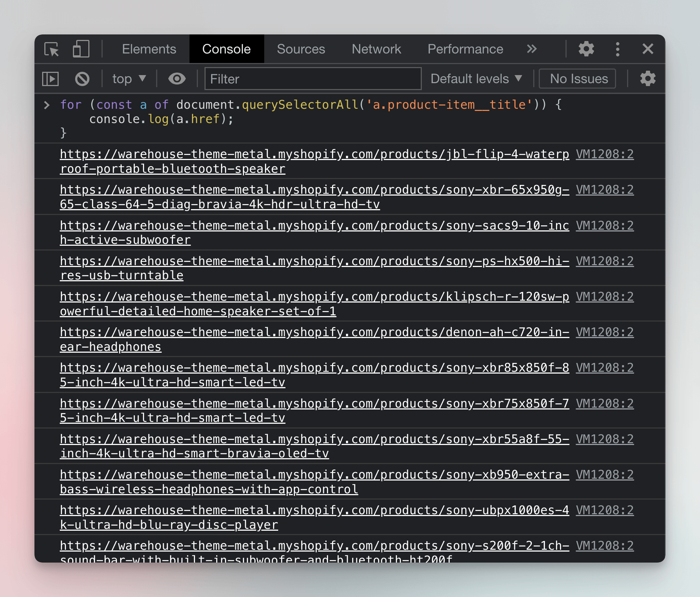Screen dimensions: 700x597
Task: Clear the console output
Action: point(81,78)
